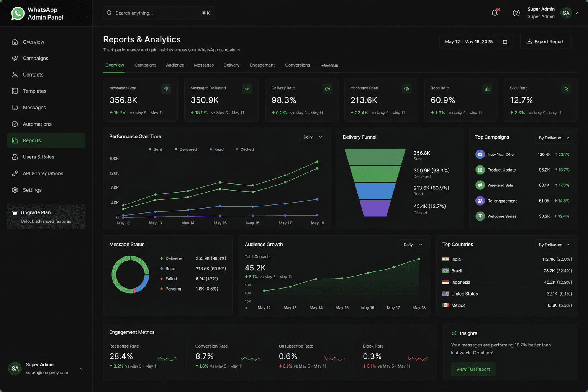Expand the bottom sidebar user chevron
Image resolution: width=588 pixels, height=392 pixels.
81,369
